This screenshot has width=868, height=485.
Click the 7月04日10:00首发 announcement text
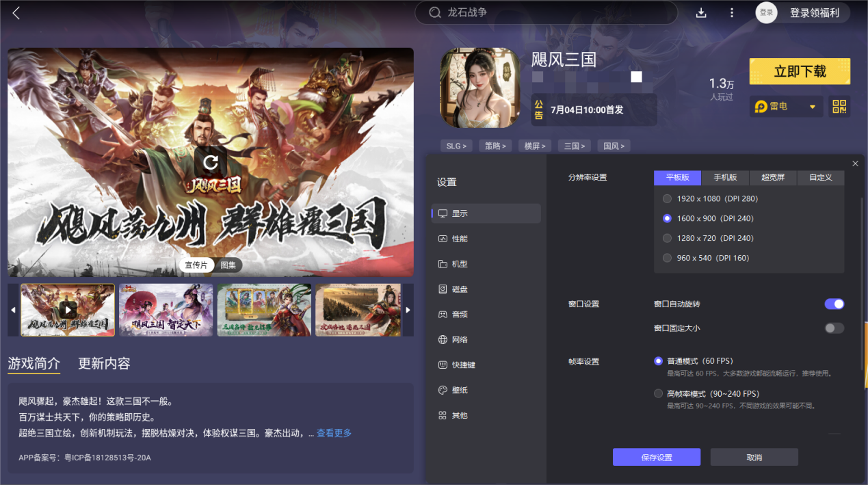coord(588,109)
